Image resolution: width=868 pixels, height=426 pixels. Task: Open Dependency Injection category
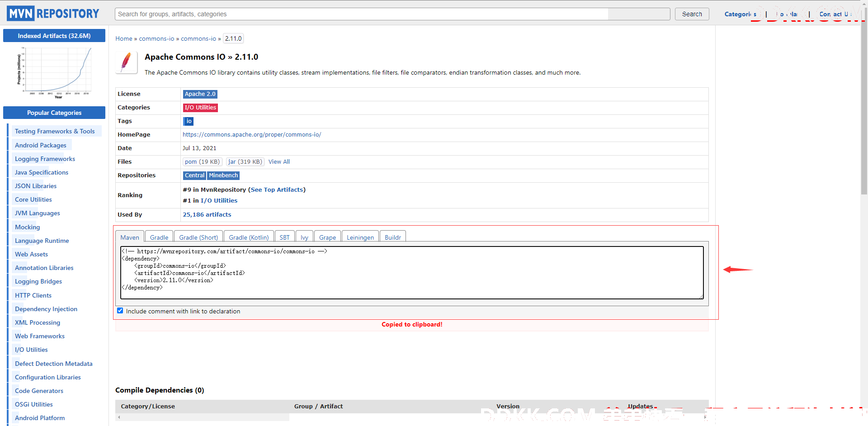coord(46,309)
